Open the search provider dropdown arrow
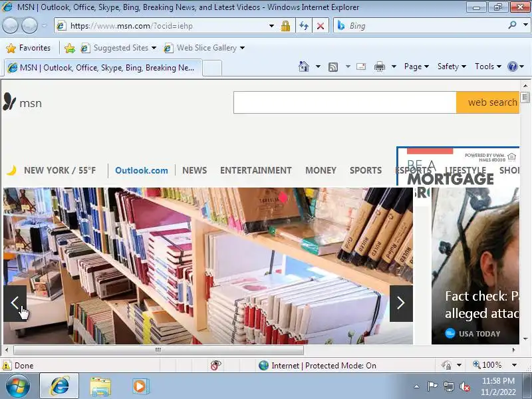The image size is (532, 399). coord(525,25)
